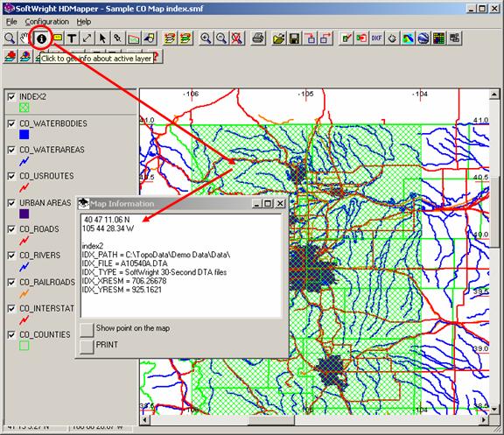Image resolution: width=504 pixels, height=435 pixels.
Task: Click the compass rosette toolbar icon
Action: pos(392,39)
